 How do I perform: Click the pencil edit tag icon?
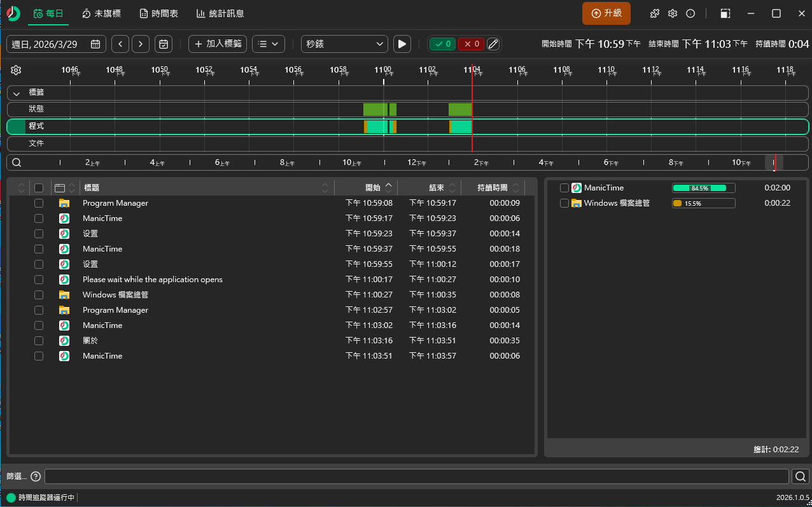coord(493,44)
